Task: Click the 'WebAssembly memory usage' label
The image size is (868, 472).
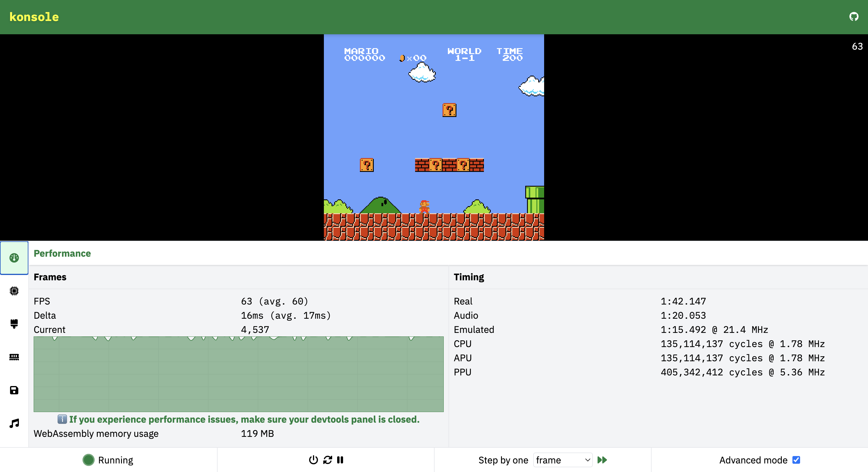Action: (x=96, y=434)
